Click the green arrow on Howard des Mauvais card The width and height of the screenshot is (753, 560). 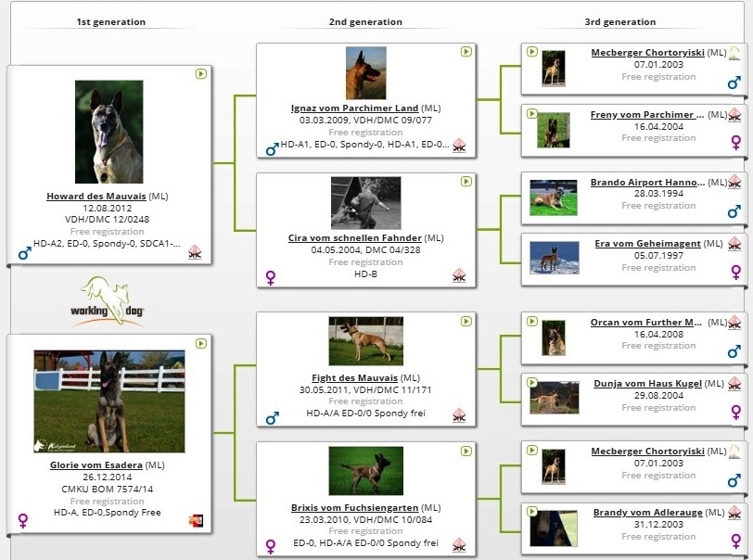(200, 73)
